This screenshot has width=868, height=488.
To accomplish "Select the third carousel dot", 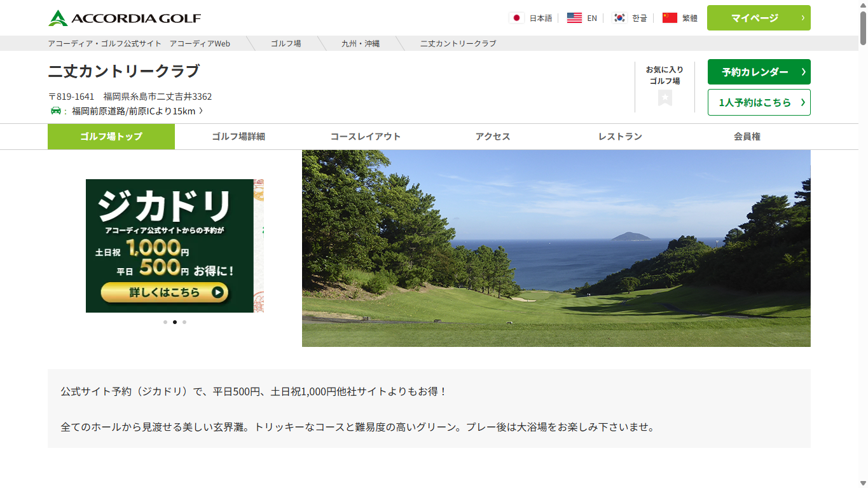I will click(184, 322).
